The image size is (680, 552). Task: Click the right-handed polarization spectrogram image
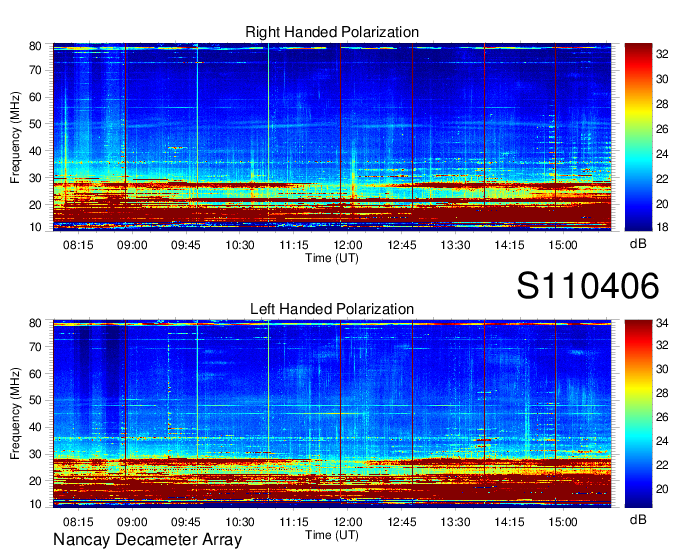coord(332,137)
